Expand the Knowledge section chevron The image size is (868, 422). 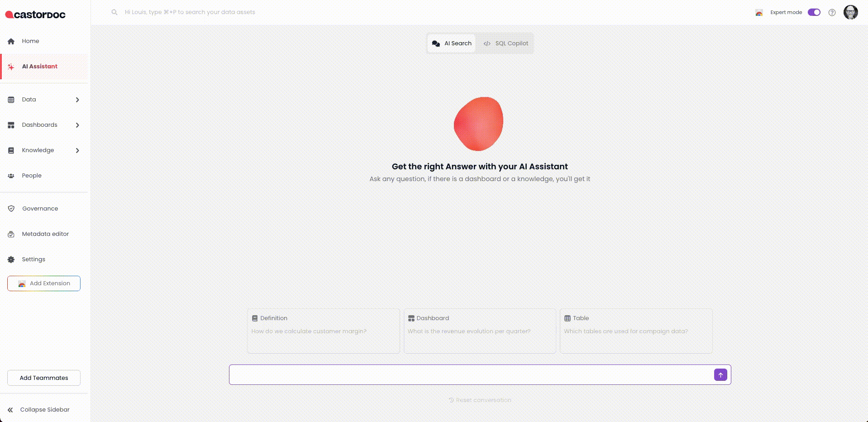coord(77,150)
